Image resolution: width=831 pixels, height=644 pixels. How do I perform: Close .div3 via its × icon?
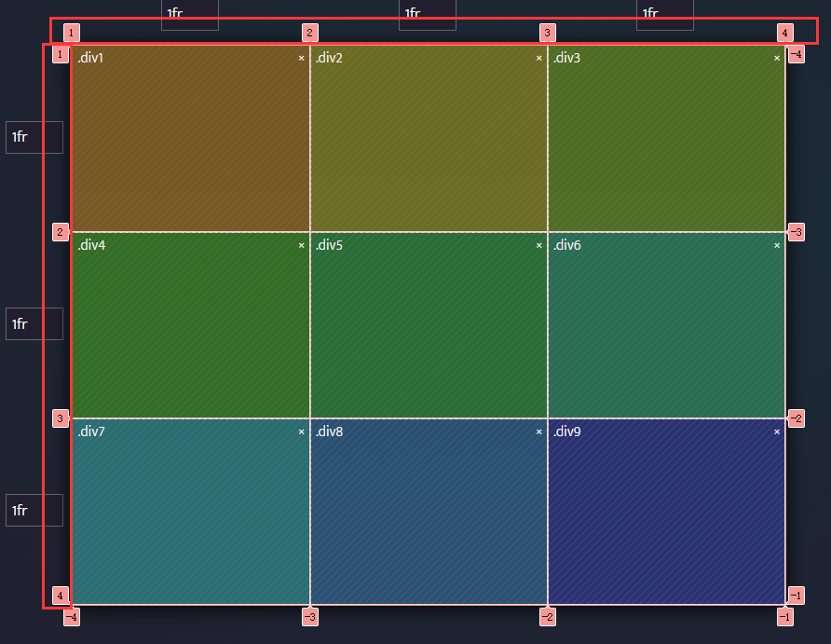777,59
